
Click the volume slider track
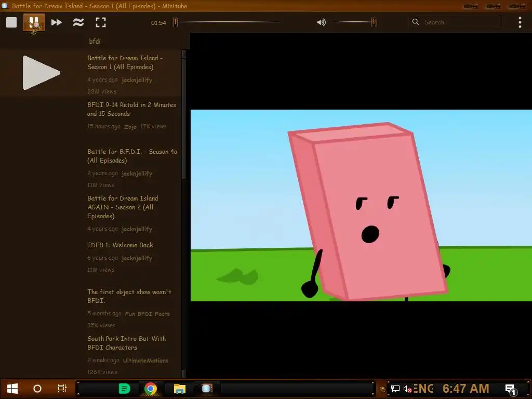click(354, 22)
